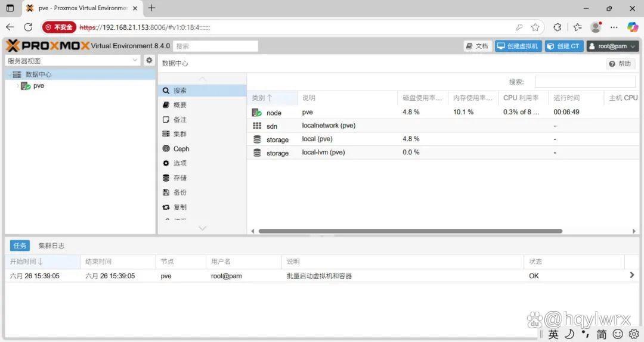The width and height of the screenshot is (644, 342).
Task: Click the magnifier icon beside 搜索 menu
Action: click(166, 91)
